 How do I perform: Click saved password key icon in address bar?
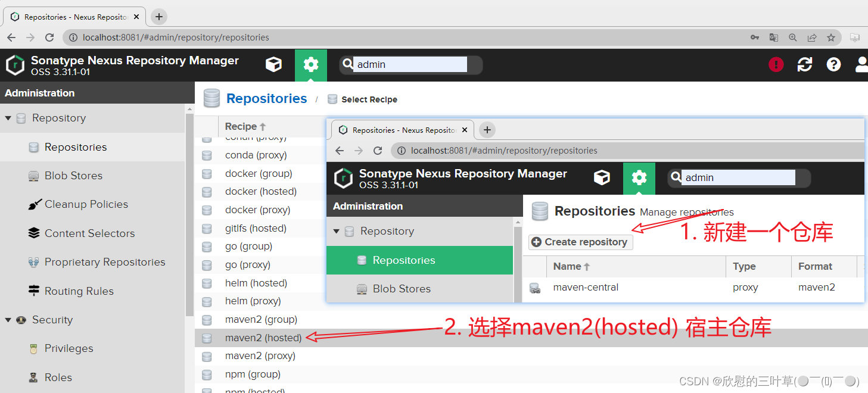pos(754,38)
